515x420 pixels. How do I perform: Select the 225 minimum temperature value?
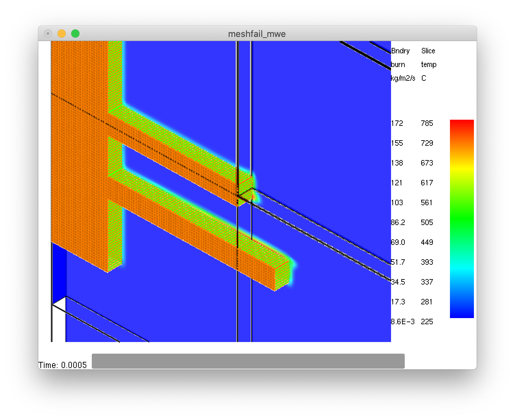[x=427, y=321]
